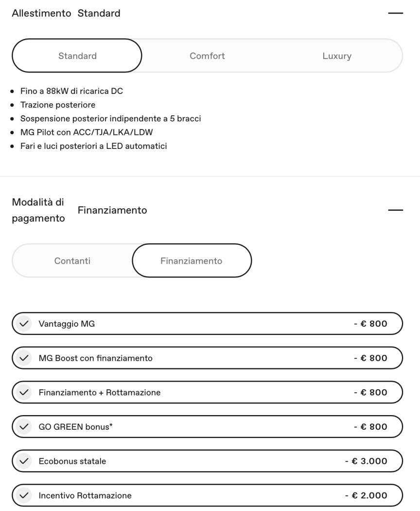Click checkmark icon for Incentivo Rottamazione
Viewport: 420px width, 511px height.
[x=23, y=495]
